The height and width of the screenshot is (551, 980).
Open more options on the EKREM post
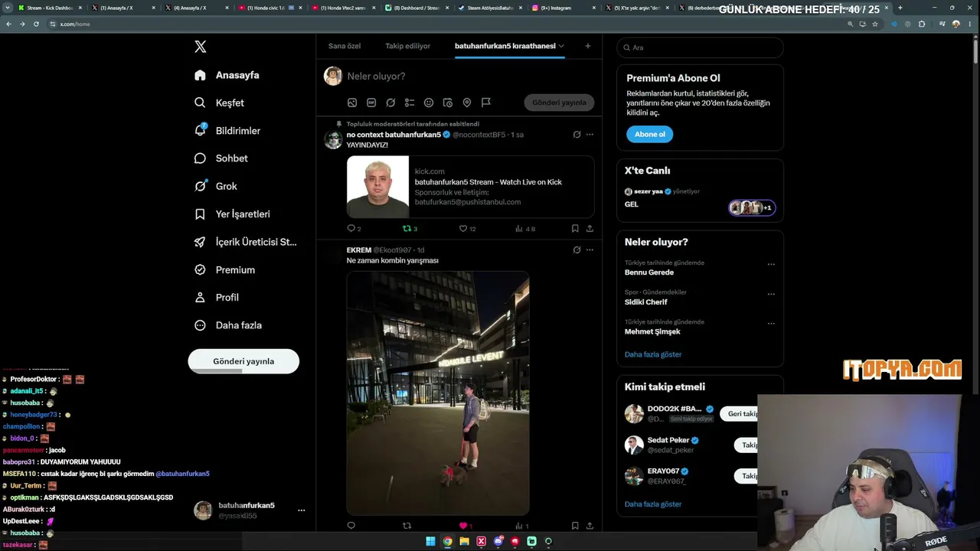pyautogui.click(x=590, y=249)
